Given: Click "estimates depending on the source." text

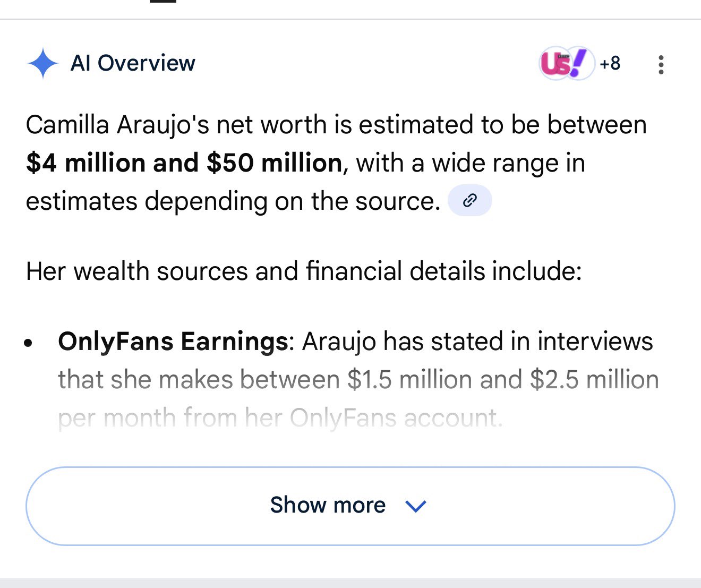Looking at the screenshot, I should click(233, 201).
